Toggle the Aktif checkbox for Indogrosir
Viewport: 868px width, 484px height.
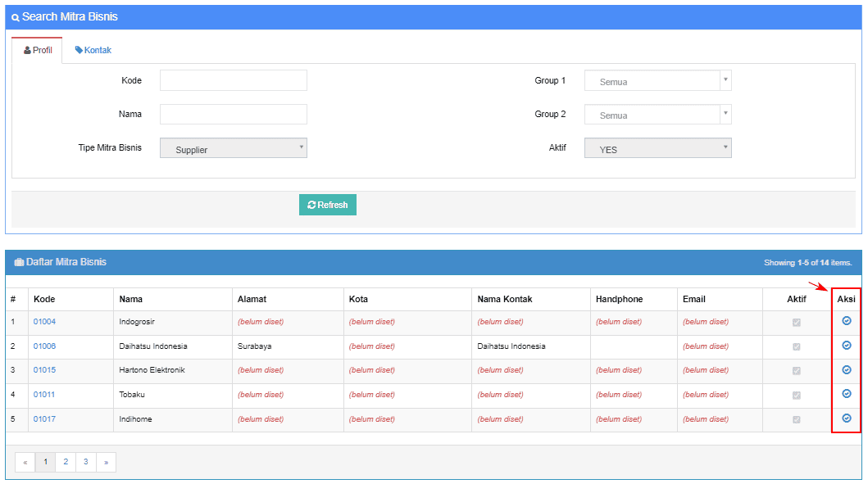tap(796, 323)
